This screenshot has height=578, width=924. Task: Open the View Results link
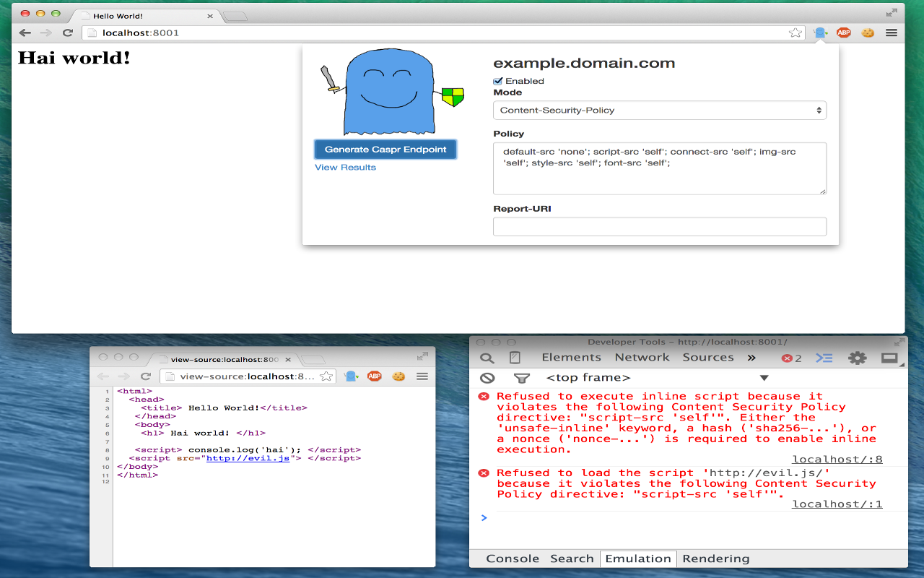[x=345, y=167]
